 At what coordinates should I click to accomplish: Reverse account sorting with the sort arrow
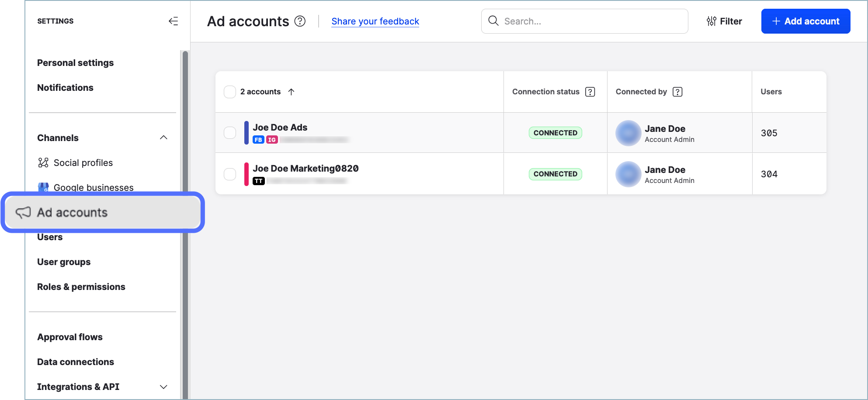(292, 92)
